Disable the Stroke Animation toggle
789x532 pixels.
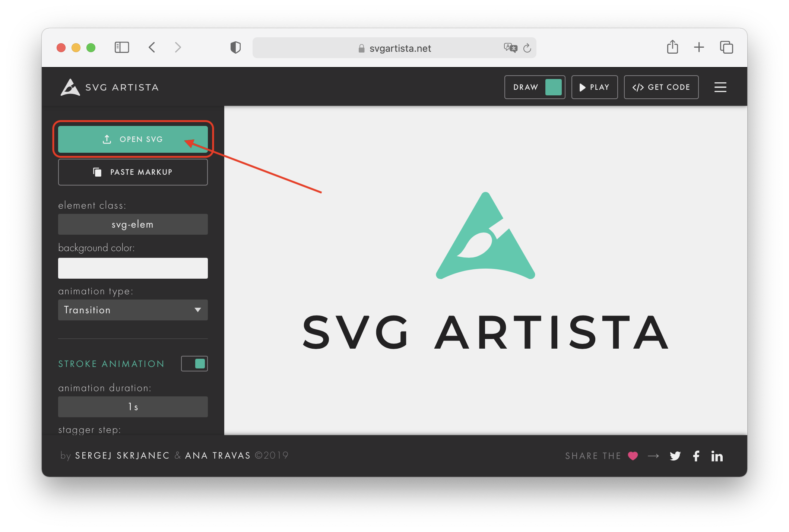[x=194, y=364]
